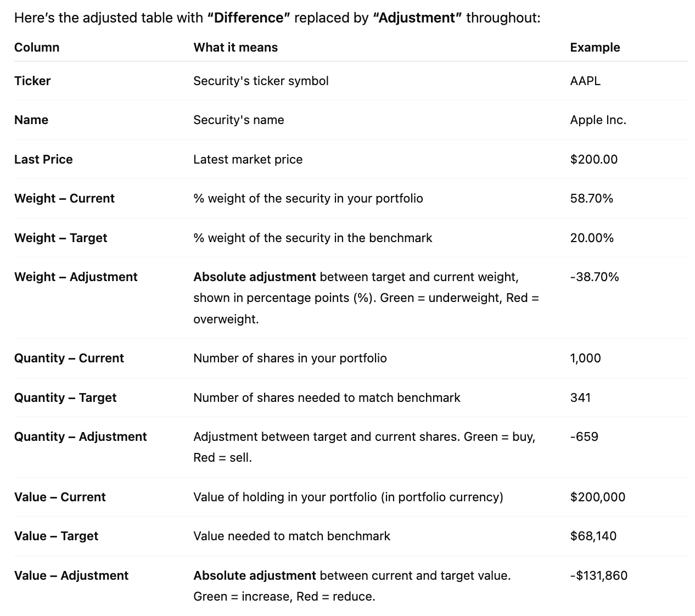Select the "Weight – Target" row label
The height and width of the screenshot is (616, 695).
60,238
